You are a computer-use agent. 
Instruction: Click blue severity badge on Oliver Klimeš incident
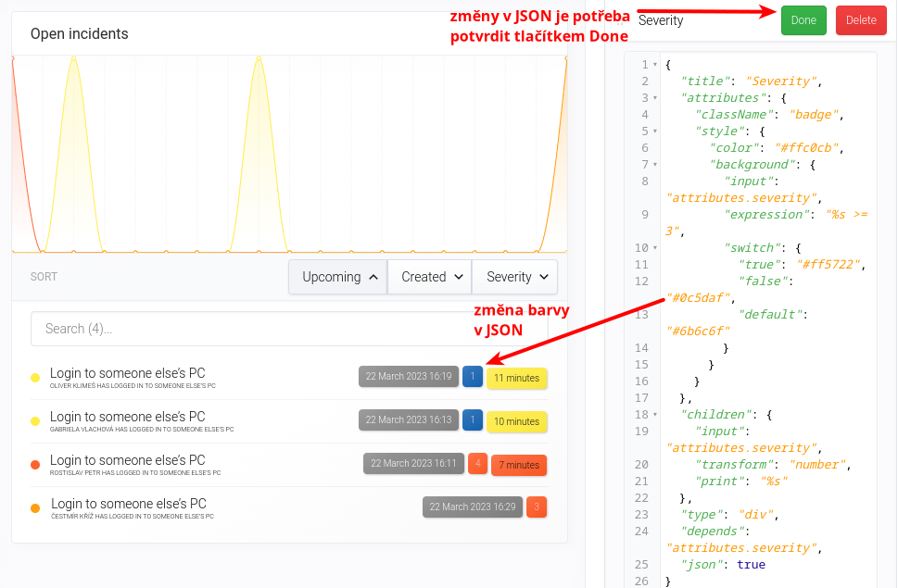(x=473, y=377)
